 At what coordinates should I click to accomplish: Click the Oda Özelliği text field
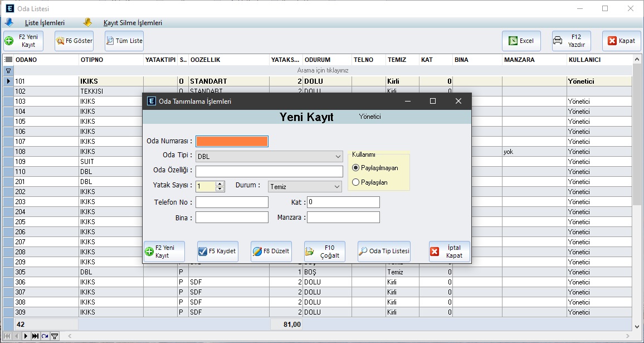pyautogui.click(x=269, y=172)
